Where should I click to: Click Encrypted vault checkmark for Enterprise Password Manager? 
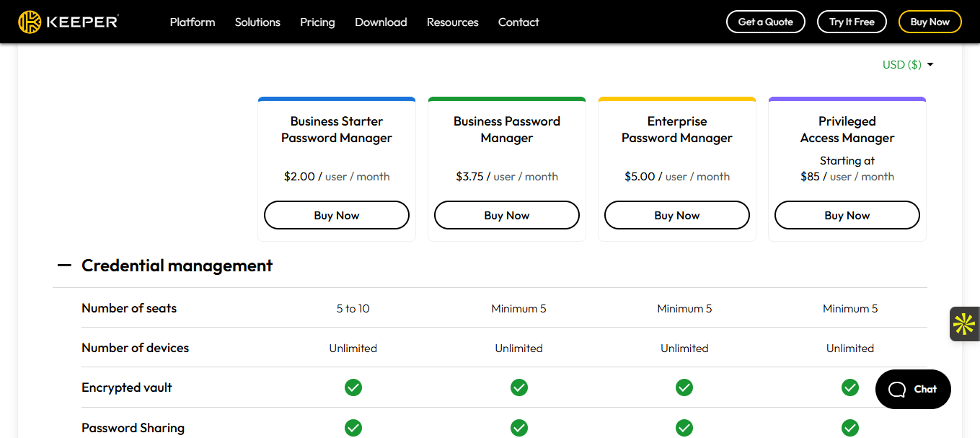[684, 387]
